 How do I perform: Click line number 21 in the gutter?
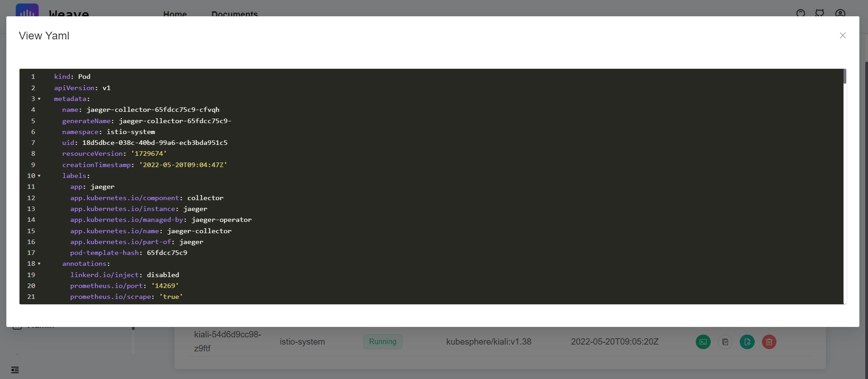click(x=31, y=297)
